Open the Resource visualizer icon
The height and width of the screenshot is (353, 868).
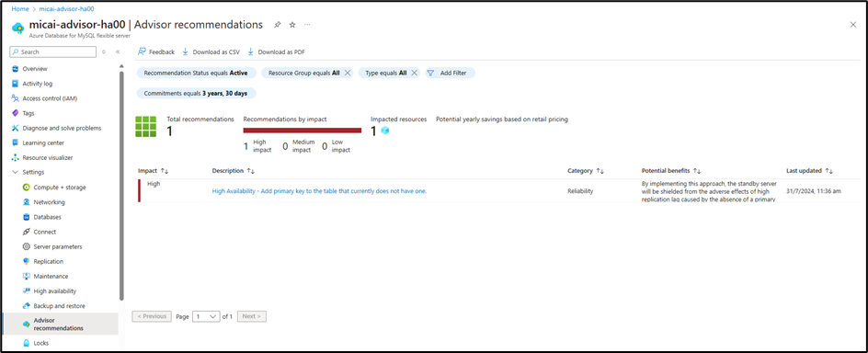point(16,158)
